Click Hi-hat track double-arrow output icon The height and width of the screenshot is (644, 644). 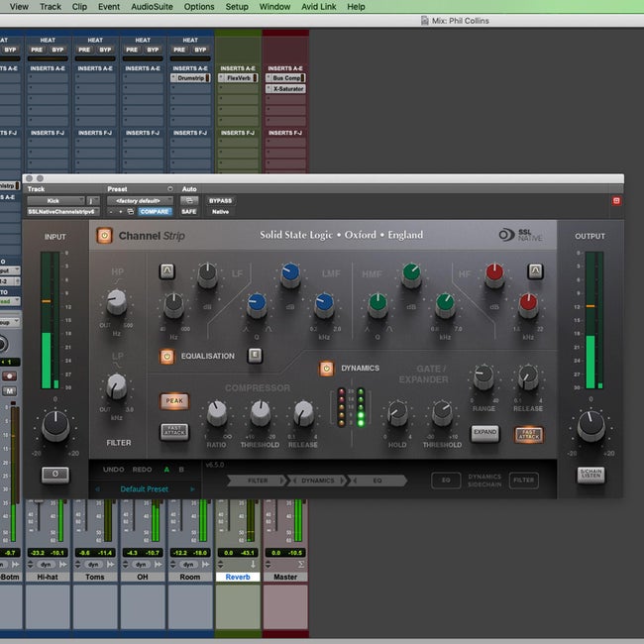click(63, 565)
